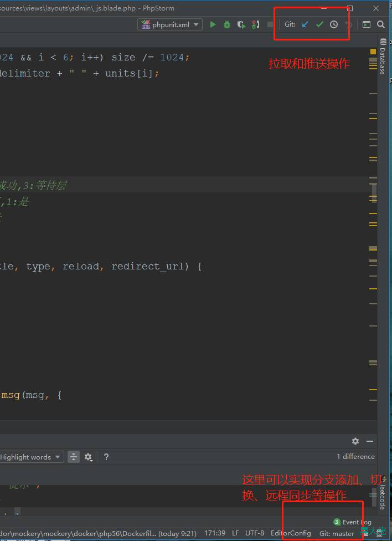The image size is (392, 541).
Task: Click the question mark help icon
Action: [x=106, y=457]
